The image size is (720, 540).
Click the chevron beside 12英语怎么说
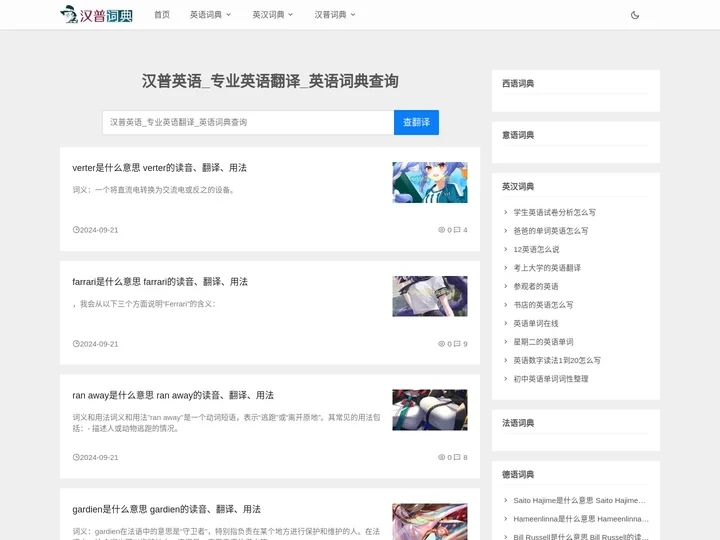tap(506, 249)
